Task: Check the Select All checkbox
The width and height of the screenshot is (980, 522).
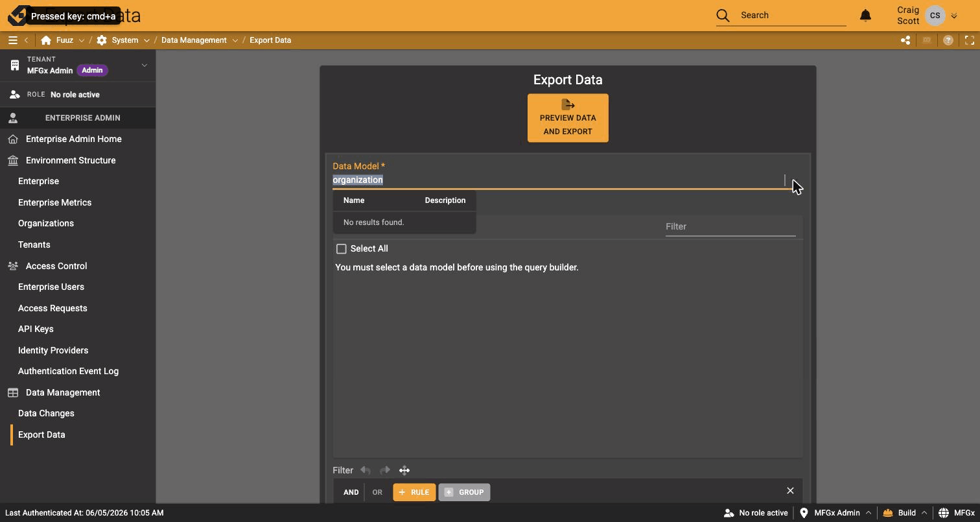Action: coord(342,249)
